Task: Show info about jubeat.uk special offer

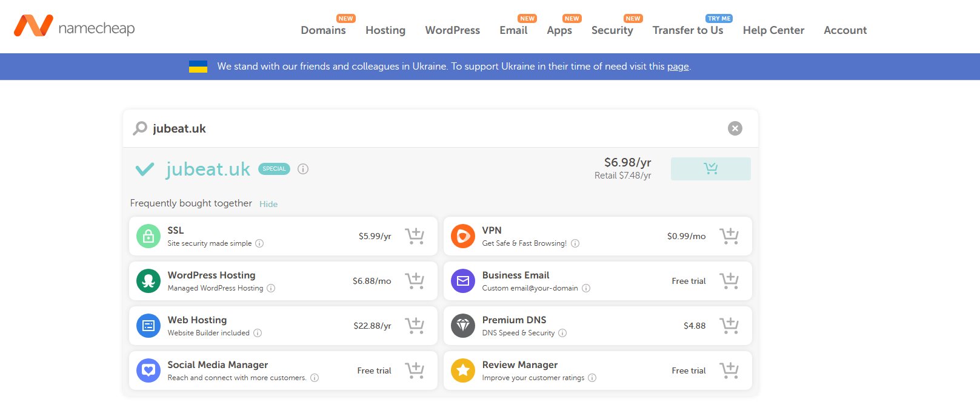Action: coord(303,169)
